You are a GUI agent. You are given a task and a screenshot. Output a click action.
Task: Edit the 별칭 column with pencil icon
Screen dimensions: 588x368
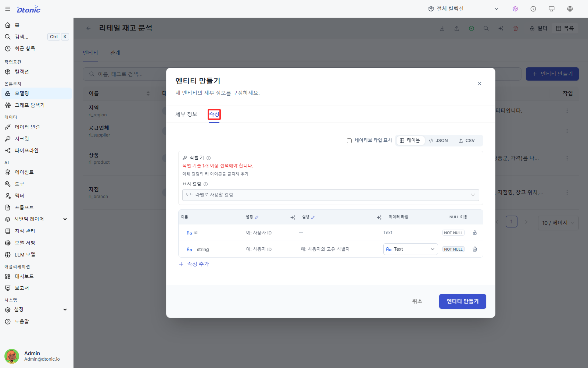[x=257, y=217]
